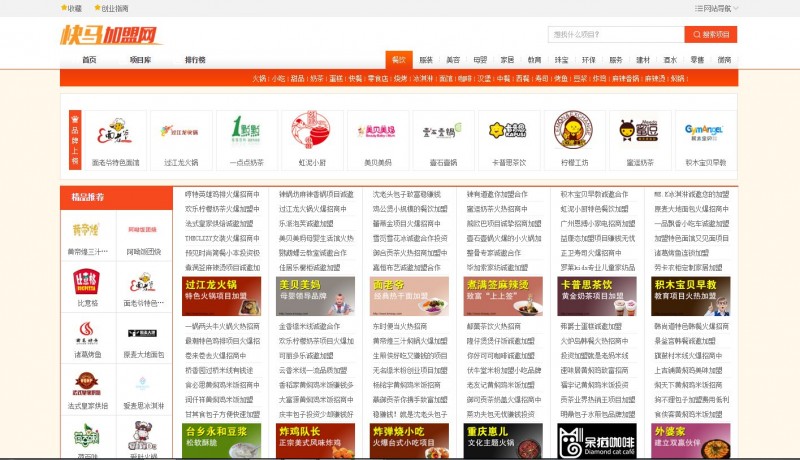Open 排行榜 in main navigation
The image size is (800, 460).
(195, 60)
